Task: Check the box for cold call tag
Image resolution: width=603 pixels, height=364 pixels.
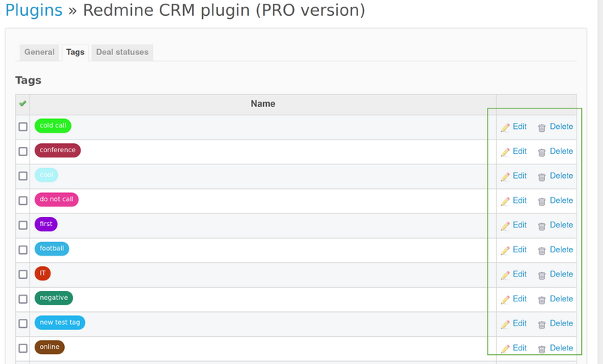Action: point(23,127)
